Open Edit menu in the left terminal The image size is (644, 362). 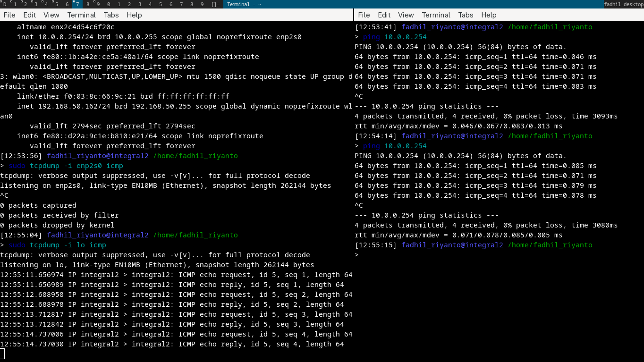click(30, 15)
